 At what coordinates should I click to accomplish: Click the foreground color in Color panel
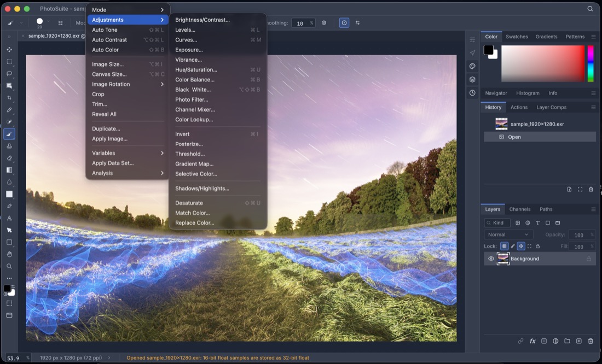pos(488,50)
